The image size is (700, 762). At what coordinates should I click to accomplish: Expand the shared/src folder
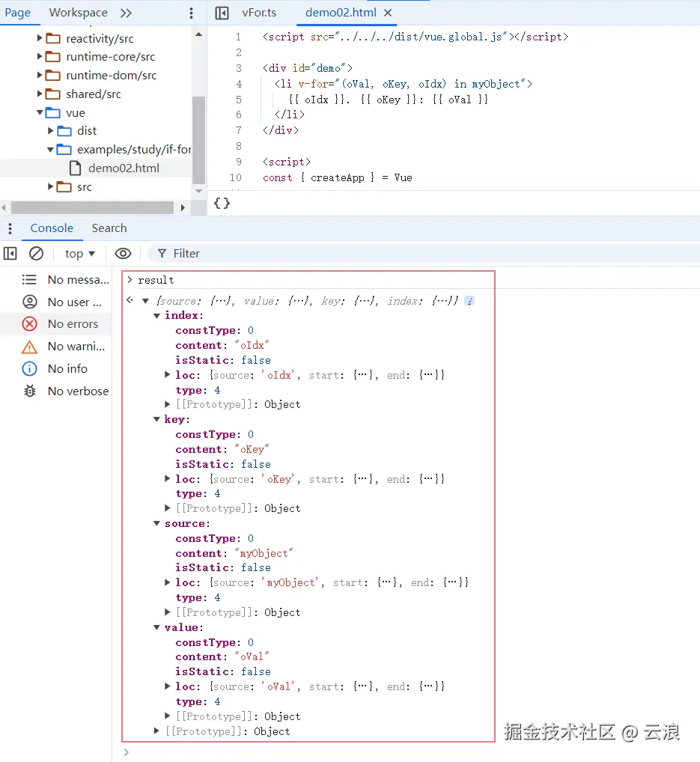tap(40, 94)
